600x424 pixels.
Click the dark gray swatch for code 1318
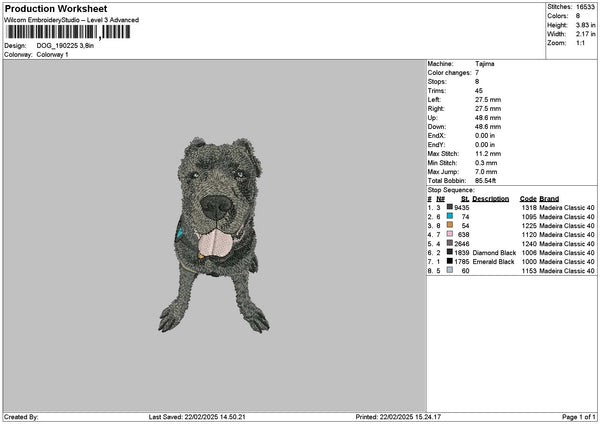[450, 207]
